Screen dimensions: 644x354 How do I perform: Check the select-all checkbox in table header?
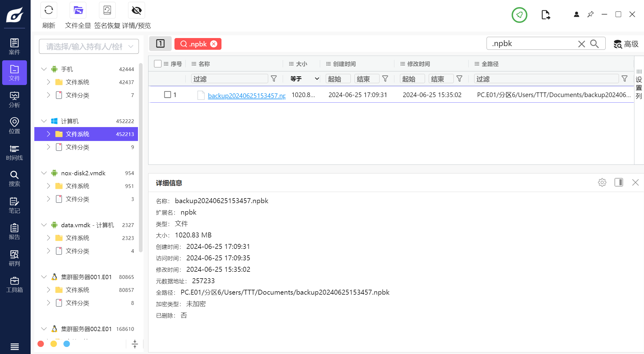point(158,64)
